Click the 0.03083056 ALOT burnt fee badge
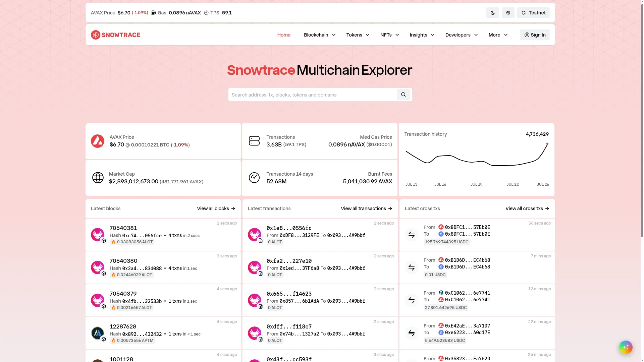 pos(132,242)
